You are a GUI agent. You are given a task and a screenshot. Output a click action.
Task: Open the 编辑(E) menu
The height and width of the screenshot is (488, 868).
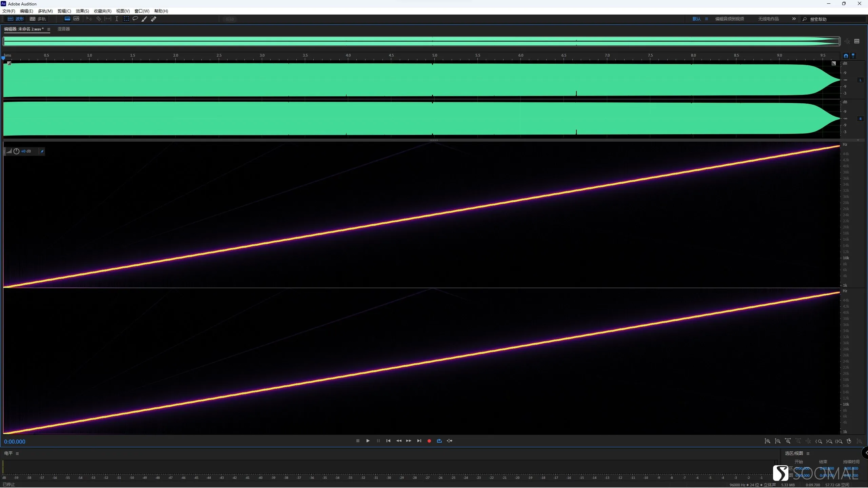(26, 11)
